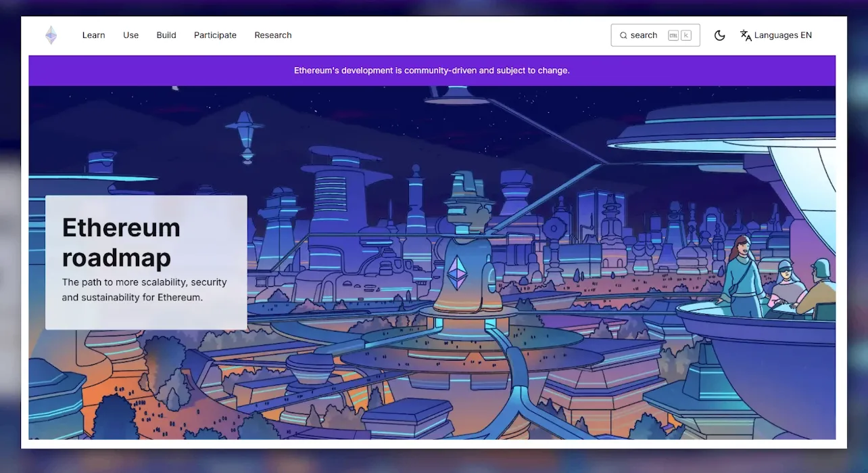Click the Ctrl shortcut key badge
This screenshot has width=868, height=473.
(x=673, y=35)
